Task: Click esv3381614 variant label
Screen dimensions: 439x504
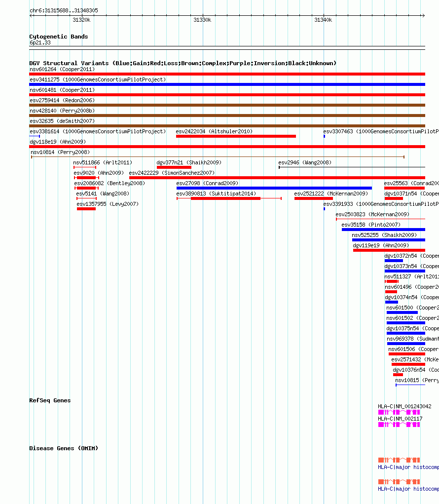Action: pyautogui.click(x=98, y=131)
